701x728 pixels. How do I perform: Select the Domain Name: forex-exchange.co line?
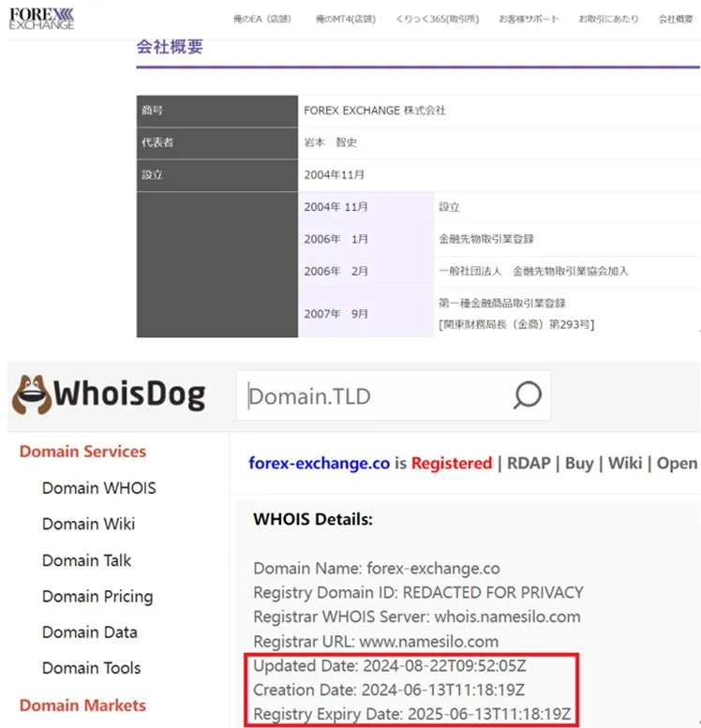(377, 569)
